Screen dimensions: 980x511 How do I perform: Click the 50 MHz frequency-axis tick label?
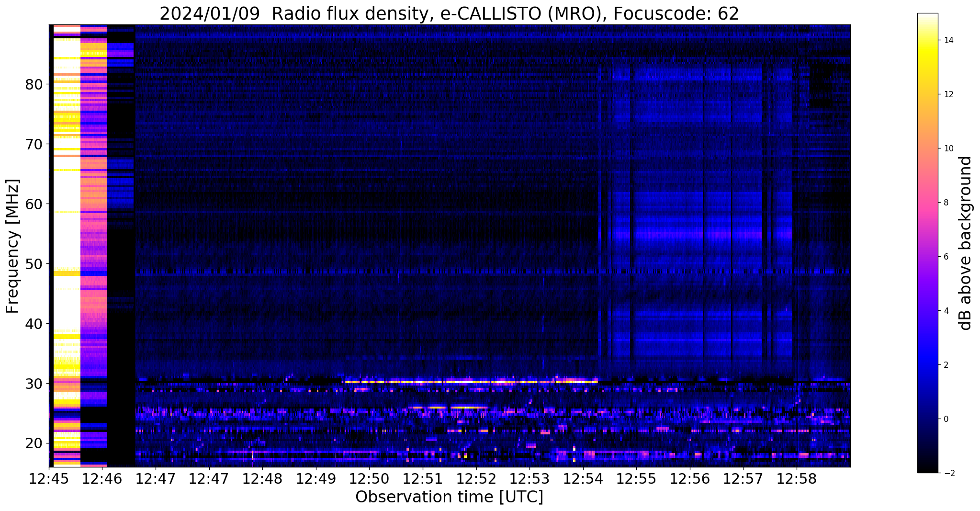[34, 264]
